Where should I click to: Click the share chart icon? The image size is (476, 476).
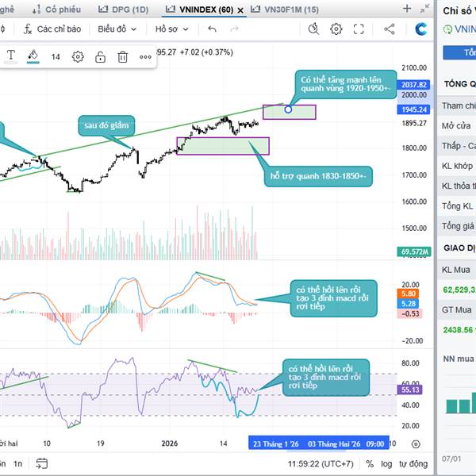click(x=389, y=29)
